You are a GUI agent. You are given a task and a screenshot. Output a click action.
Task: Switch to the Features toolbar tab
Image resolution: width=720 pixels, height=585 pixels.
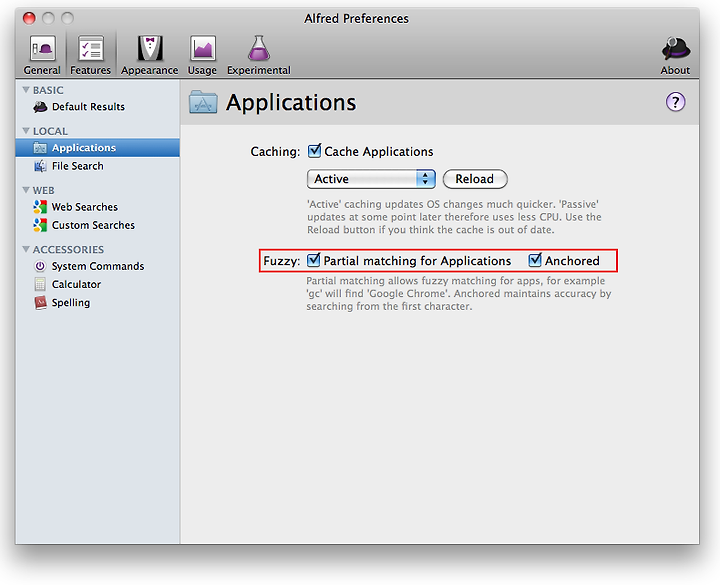tap(90, 55)
